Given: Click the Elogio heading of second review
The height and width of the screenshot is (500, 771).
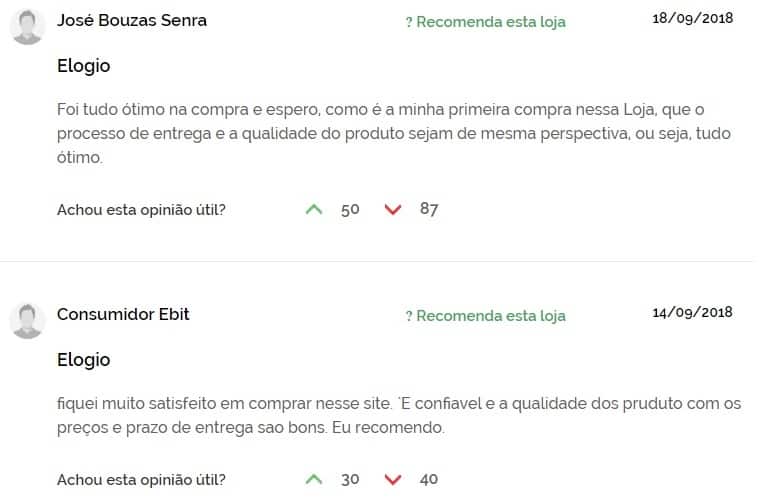Looking at the screenshot, I should click(x=84, y=360).
